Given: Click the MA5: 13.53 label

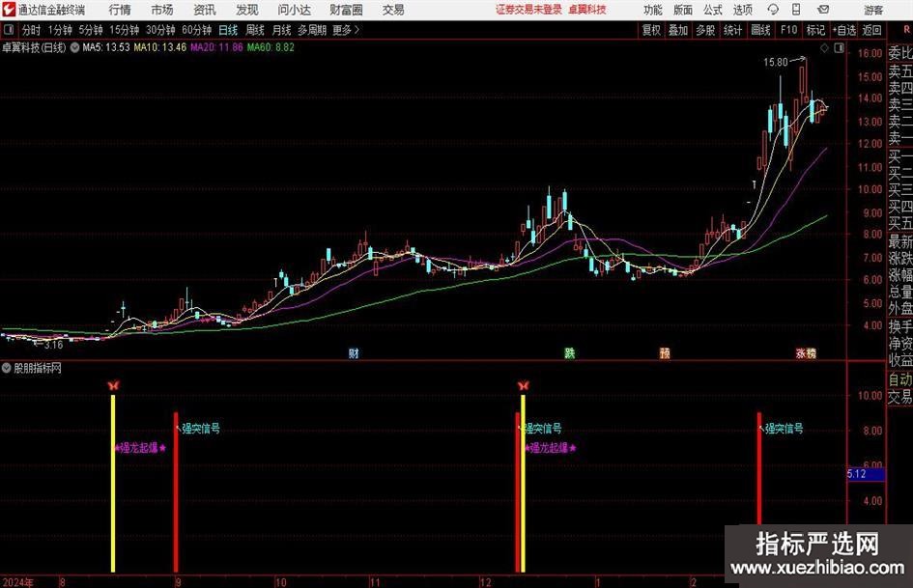Looking at the screenshot, I should click(x=106, y=47).
